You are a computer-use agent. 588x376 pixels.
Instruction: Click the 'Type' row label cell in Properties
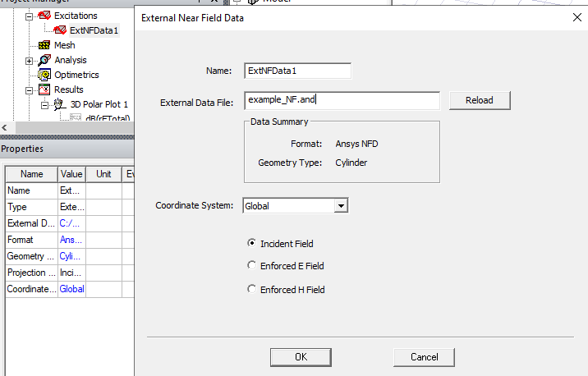pos(31,207)
